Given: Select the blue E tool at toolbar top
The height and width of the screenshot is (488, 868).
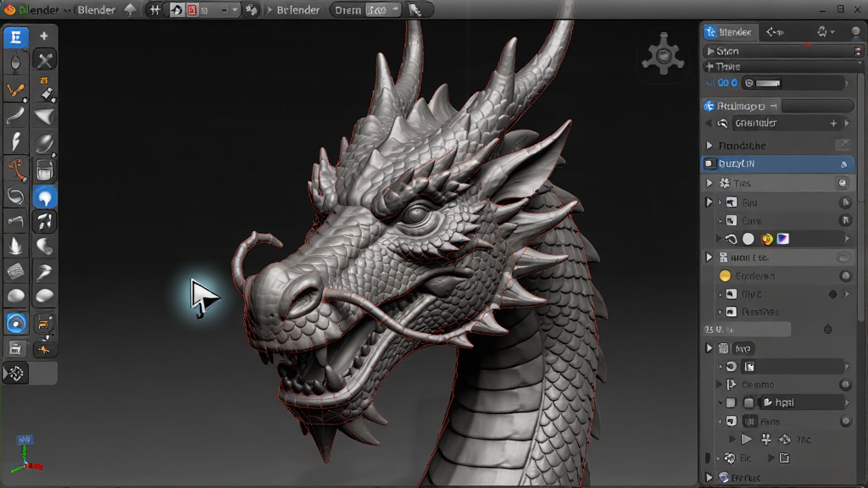Looking at the screenshot, I should click(15, 37).
